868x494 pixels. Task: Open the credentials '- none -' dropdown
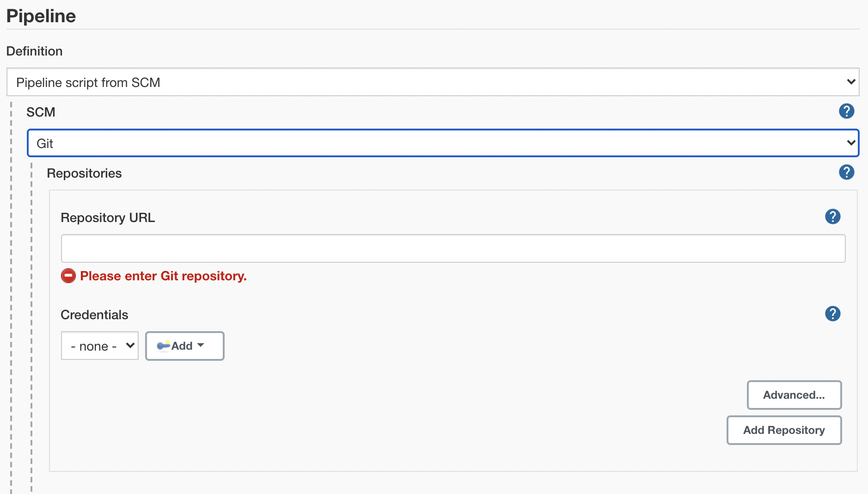100,346
